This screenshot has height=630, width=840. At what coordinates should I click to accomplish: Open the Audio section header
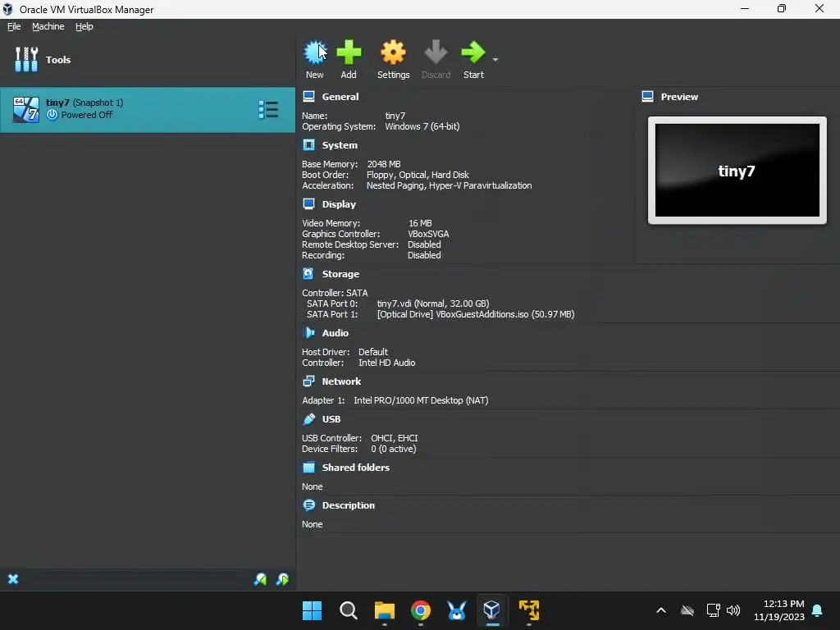point(336,333)
